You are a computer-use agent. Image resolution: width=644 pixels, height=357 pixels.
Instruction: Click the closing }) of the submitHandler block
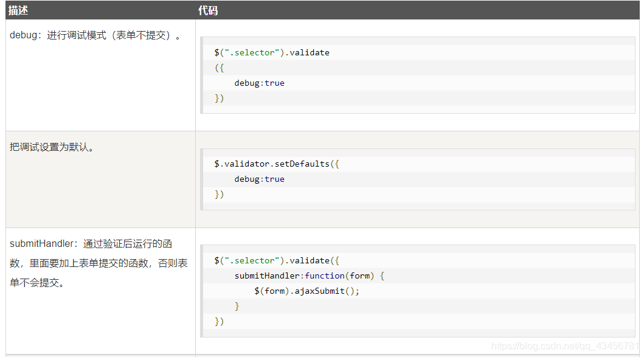pos(220,321)
